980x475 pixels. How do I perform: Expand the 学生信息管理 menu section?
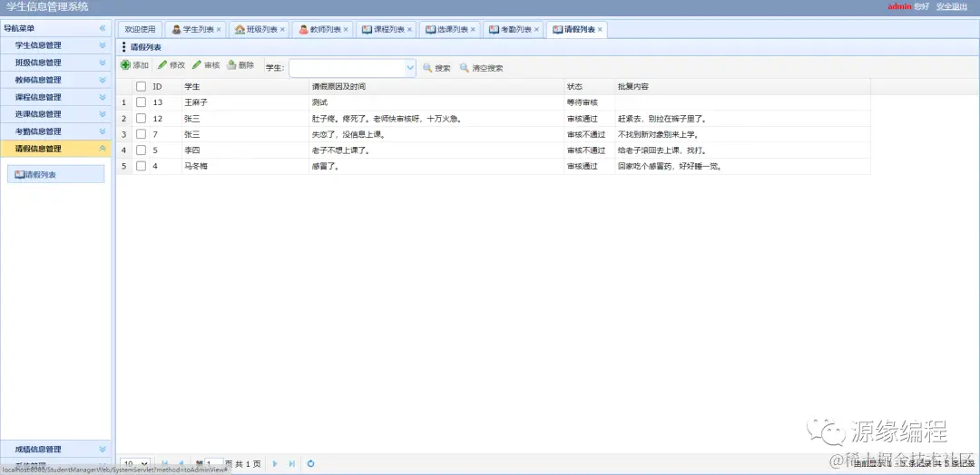tap(103, 45)
